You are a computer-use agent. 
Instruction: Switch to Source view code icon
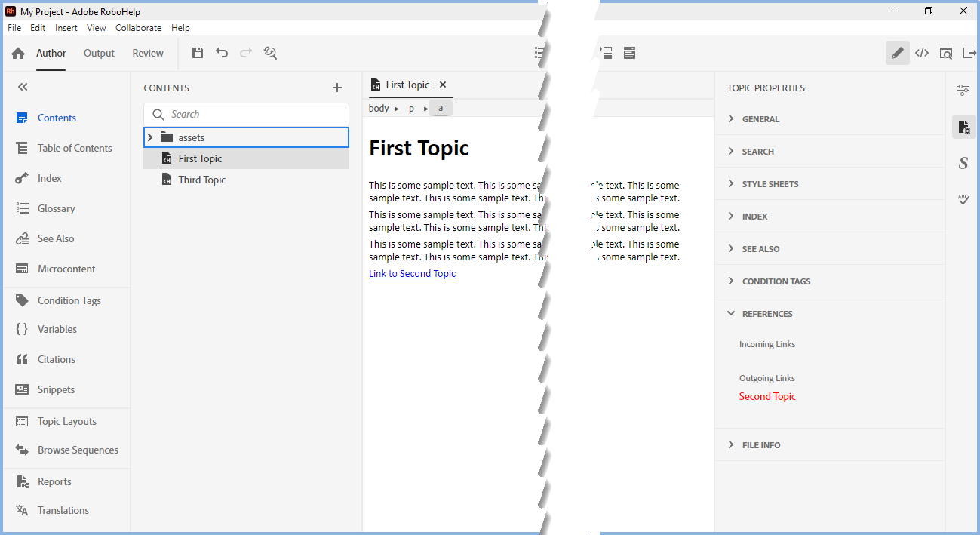tap(922, 53)
